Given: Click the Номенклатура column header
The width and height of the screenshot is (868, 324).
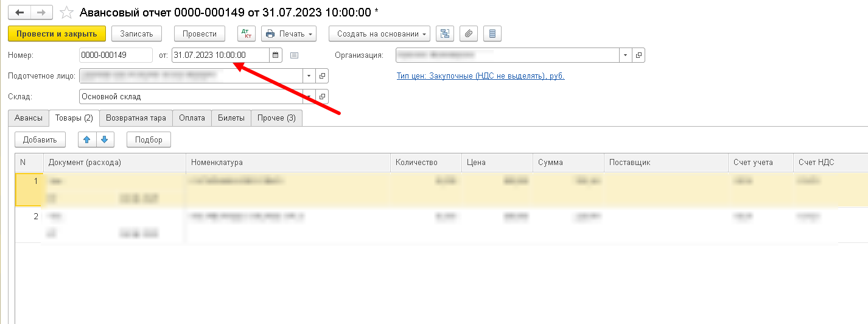Looking at the screenshot, I should 288,163.
